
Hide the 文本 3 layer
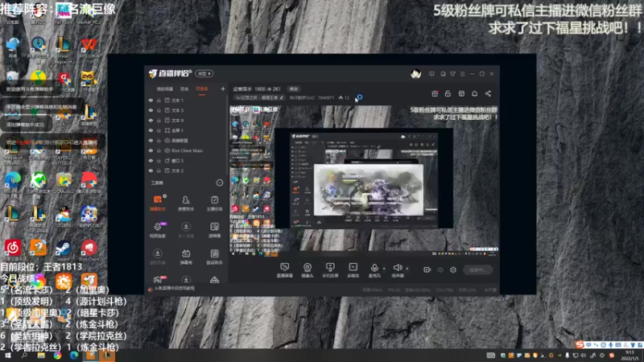click(x=151, y=110)
